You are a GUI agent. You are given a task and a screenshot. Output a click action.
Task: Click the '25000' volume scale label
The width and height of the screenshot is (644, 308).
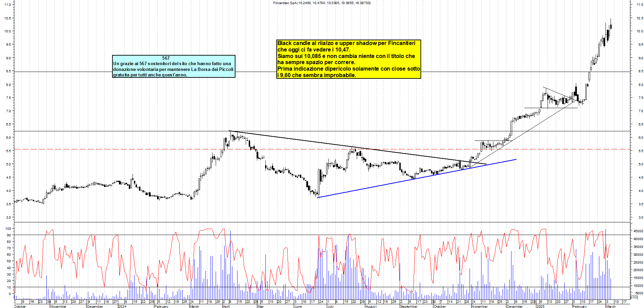tap(638, 262)
